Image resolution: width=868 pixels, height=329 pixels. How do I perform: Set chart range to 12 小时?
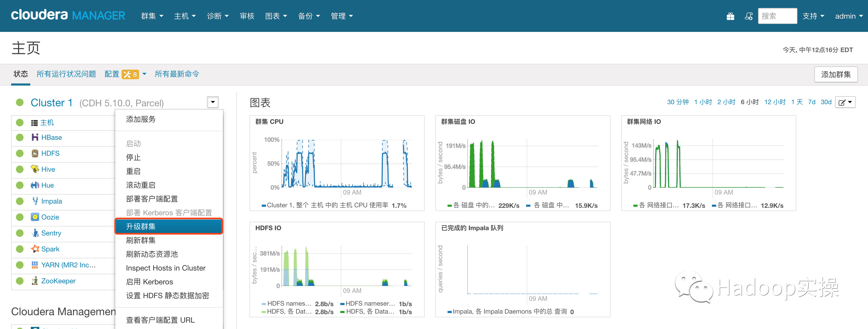tap(775, 102)
